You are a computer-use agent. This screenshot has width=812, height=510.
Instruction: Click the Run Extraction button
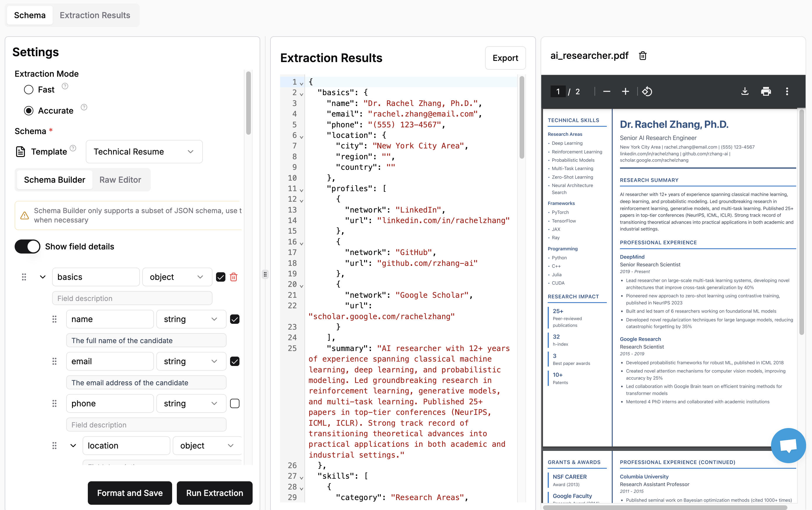215,493
